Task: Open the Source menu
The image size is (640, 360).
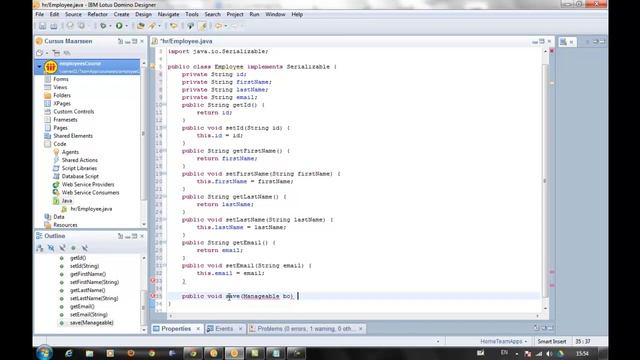Action: click(73, 14)
